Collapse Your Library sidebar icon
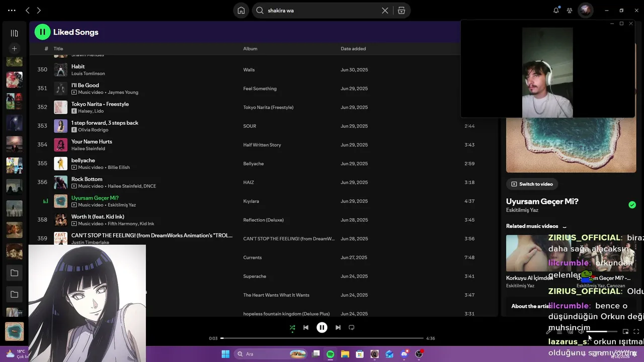644x362 pixels. click(x=14, y=33)
